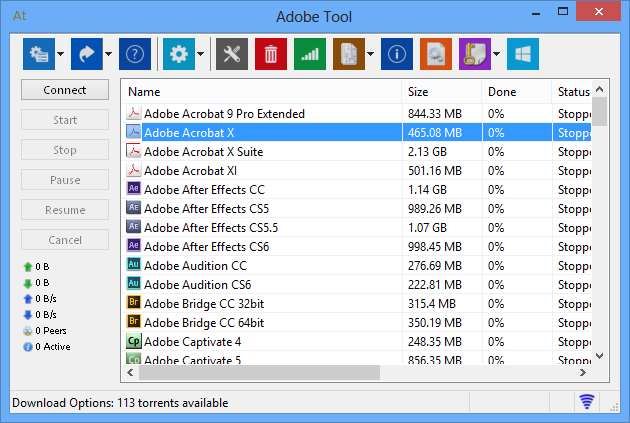Click the vertical scrollbar down arrow
Viewport: 630px width, 423px height.
pos(599,356)
